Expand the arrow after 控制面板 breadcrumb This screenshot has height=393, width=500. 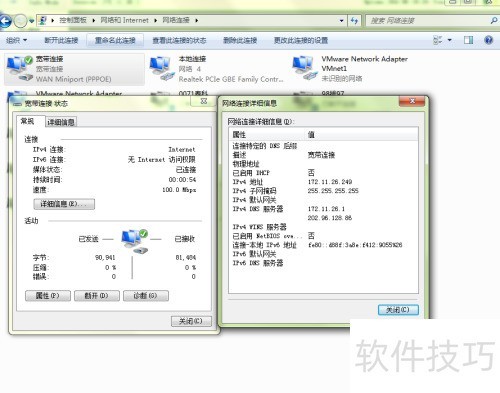(x=94, y=21)
